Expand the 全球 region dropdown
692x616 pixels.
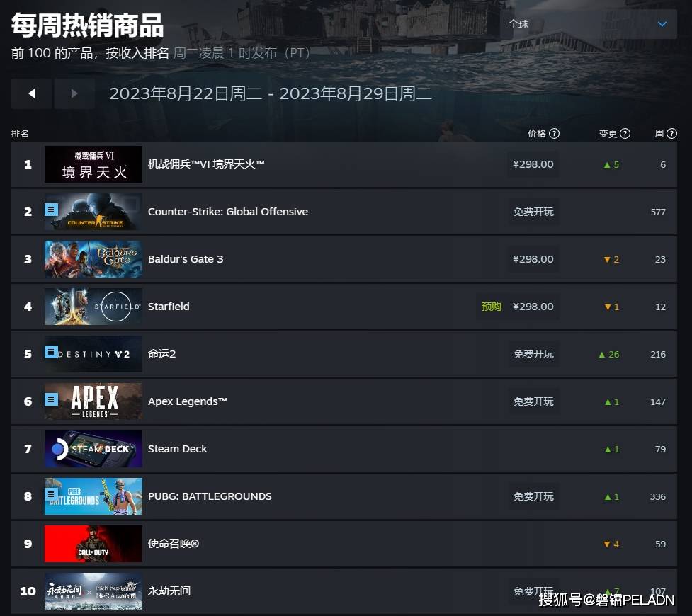[589, 24]
